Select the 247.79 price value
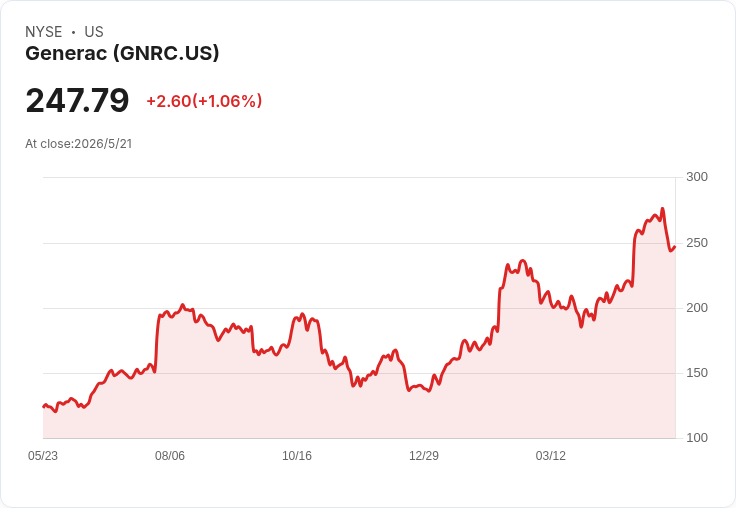736x508 pixels. 77,100
